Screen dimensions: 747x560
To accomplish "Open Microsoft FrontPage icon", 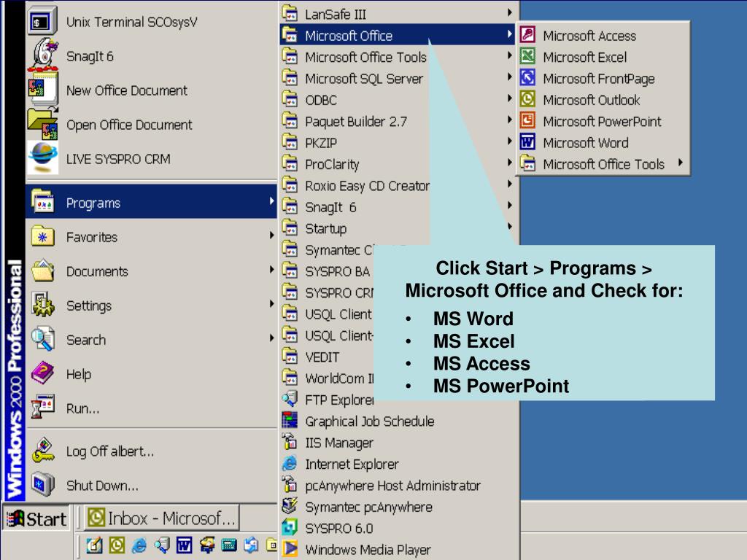I will [x=527, y=77].
